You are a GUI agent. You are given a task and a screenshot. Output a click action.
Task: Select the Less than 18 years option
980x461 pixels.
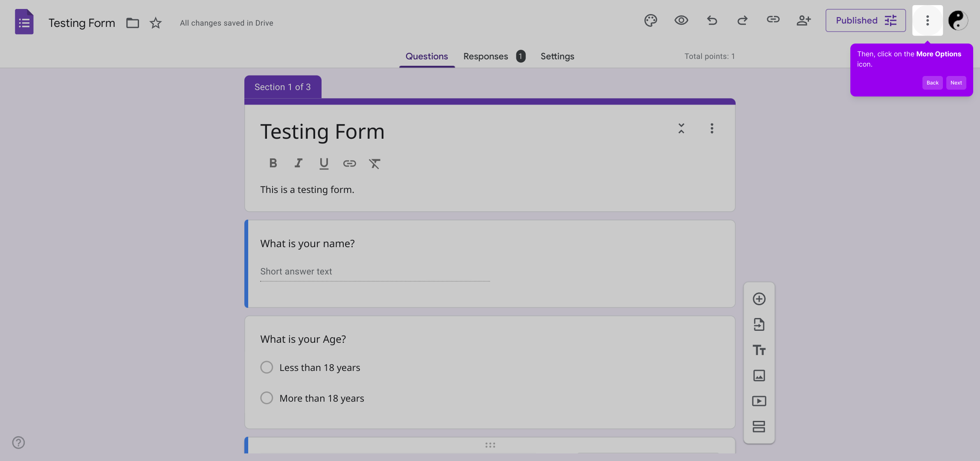(267, 368)
